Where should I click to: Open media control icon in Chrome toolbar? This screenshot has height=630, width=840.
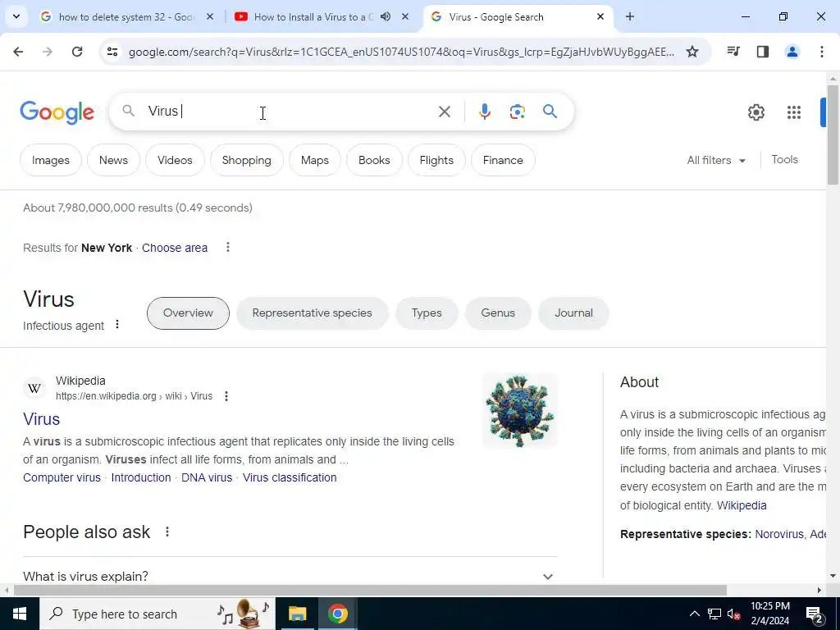(733, 52)
